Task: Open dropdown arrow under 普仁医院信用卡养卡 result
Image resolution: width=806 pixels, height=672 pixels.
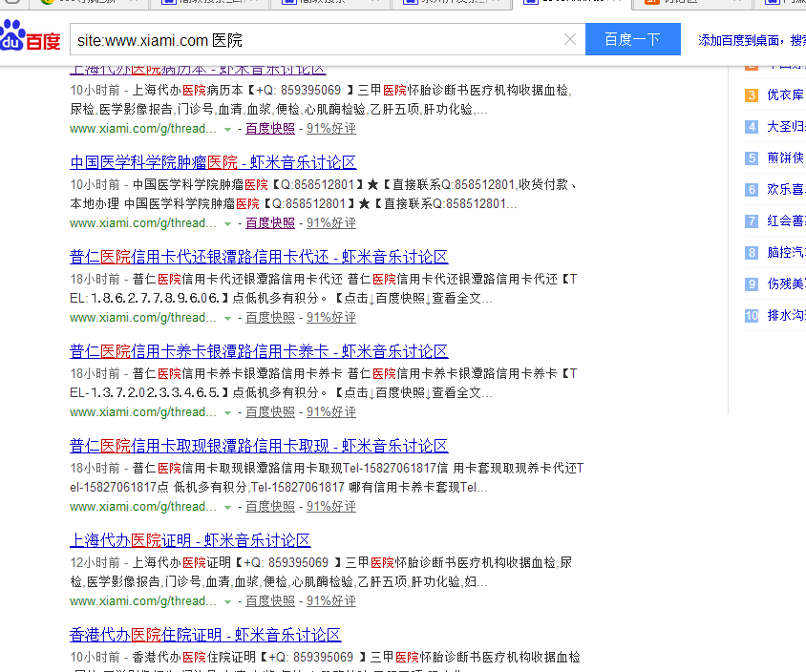Action: 226,411
